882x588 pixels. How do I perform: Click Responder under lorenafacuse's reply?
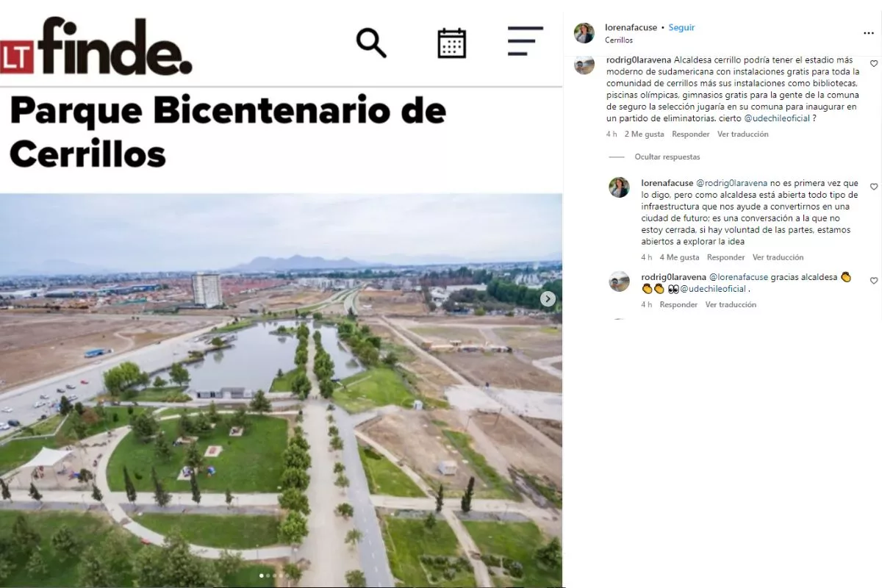pos(725,257)
